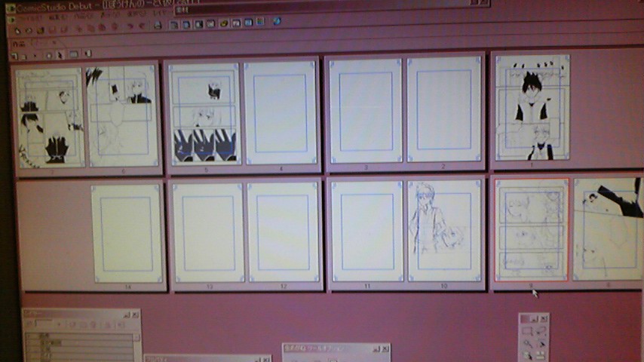Select the blank page 4 thumbnail
Image resolution: width=644 pixels, height=362 pixels.
coord(281,112)
